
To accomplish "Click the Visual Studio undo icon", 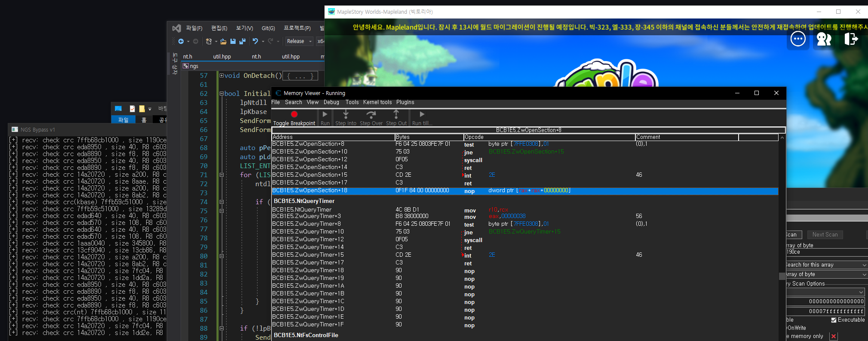I will click(255, 41).
